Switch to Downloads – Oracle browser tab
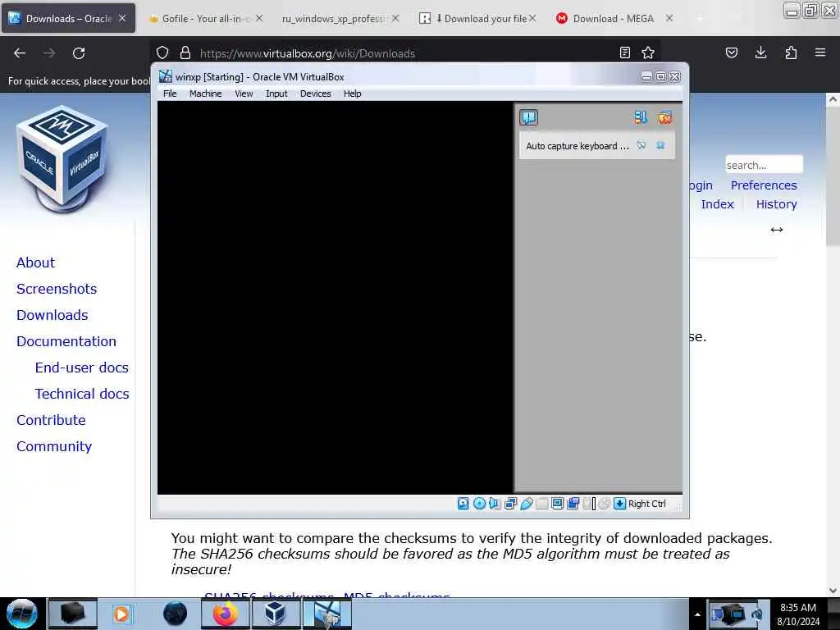 (68, 18)
